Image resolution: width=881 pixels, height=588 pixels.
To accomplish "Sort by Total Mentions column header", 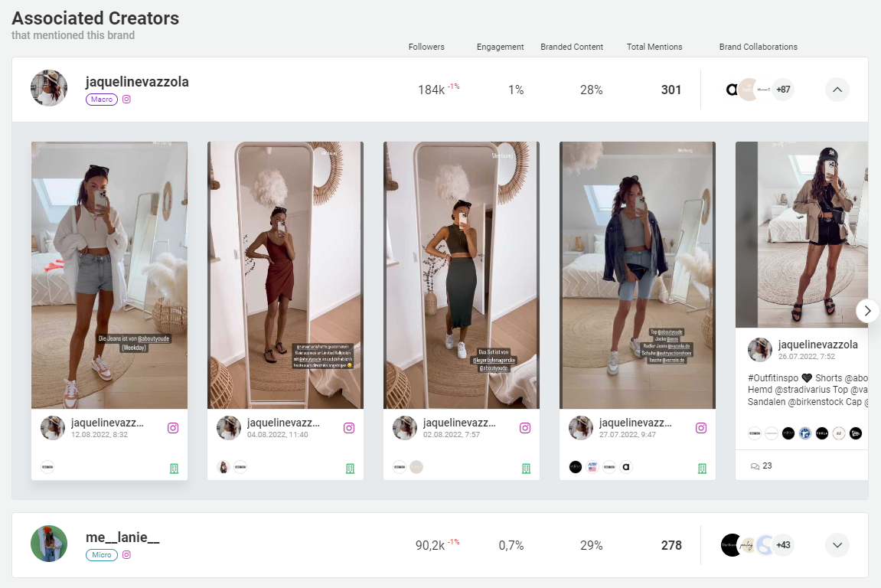I will pyautogui.click(x=654, y=47).
